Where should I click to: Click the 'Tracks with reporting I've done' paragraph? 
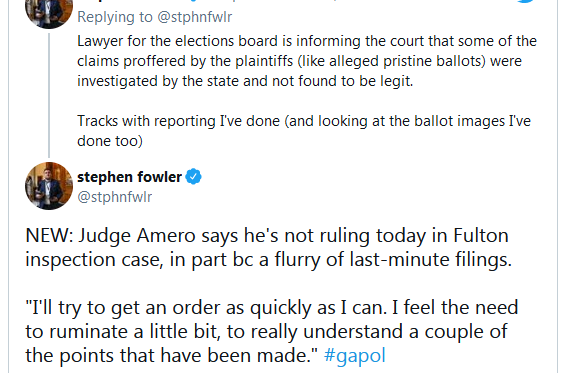(304, 131)
